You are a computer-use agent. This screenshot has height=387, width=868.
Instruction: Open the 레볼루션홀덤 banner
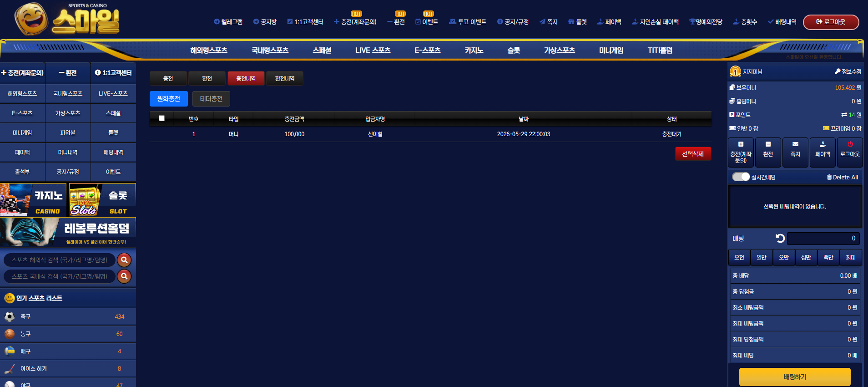(x=68, y=232)
